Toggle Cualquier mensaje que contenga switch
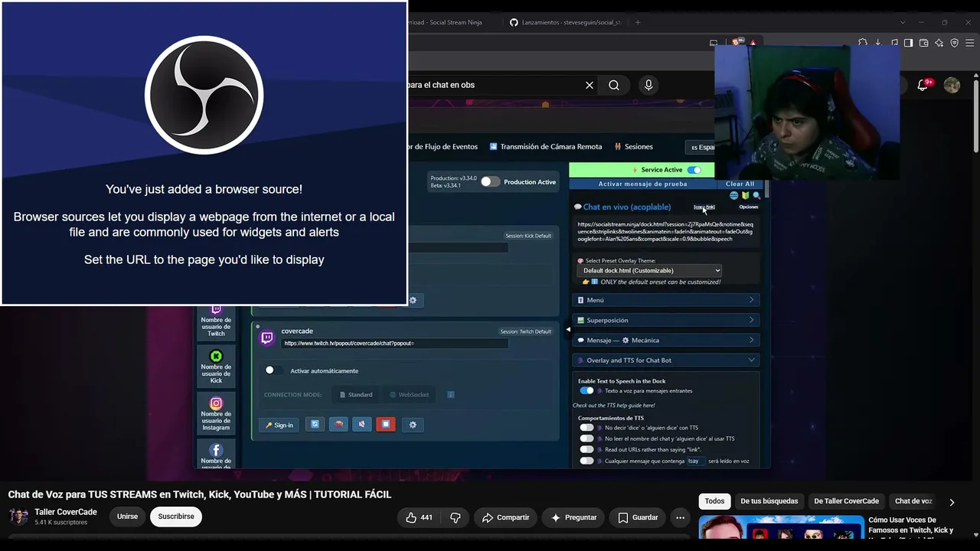Image resolution: width=980 pixels, height=551 pixels. (x=586, y=461)
